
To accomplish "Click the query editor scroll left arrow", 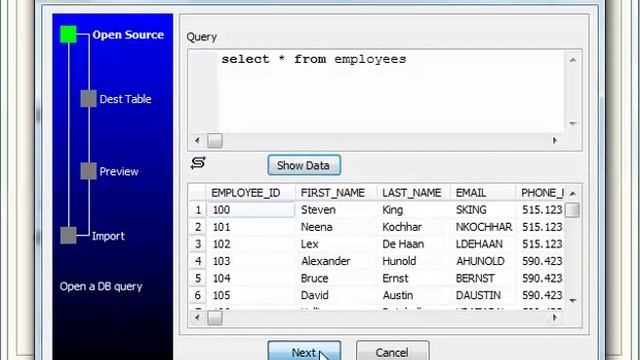I will [197, 141].
